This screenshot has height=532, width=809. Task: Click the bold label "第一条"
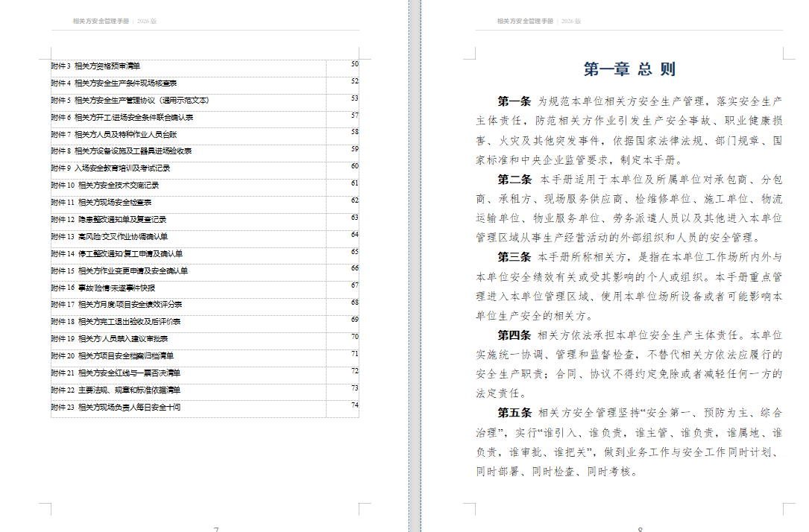(514, 101)
